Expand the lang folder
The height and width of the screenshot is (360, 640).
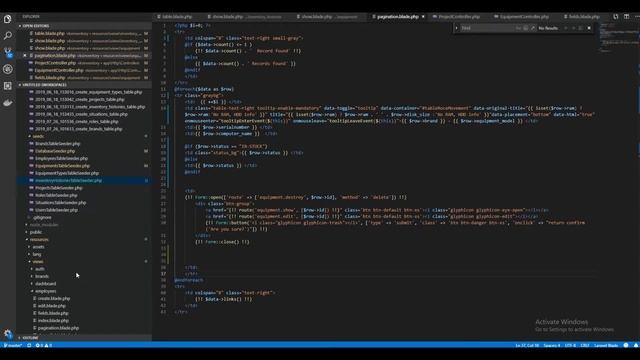pos(37,254)
